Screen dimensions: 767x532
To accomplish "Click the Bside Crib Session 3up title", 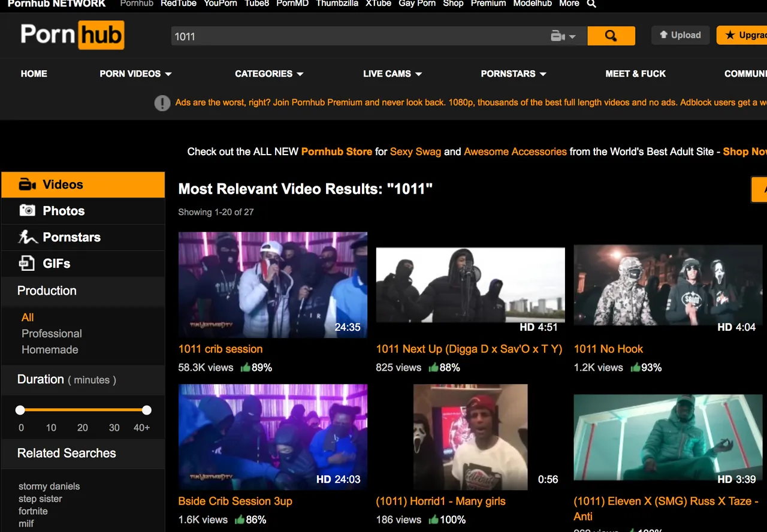I will [x=235, y=501].
